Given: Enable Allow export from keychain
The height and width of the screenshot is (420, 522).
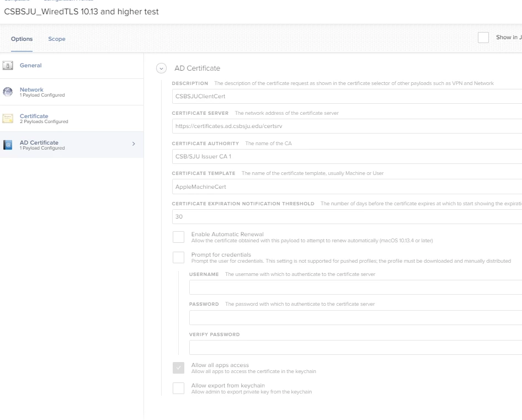Looking at the screenshot, I should 178,389.
